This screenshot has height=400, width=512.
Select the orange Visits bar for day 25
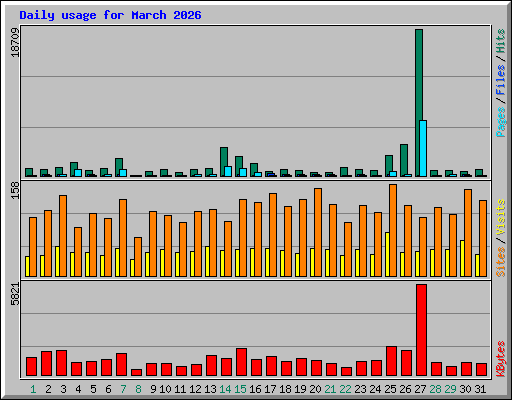tap(393, 230)
